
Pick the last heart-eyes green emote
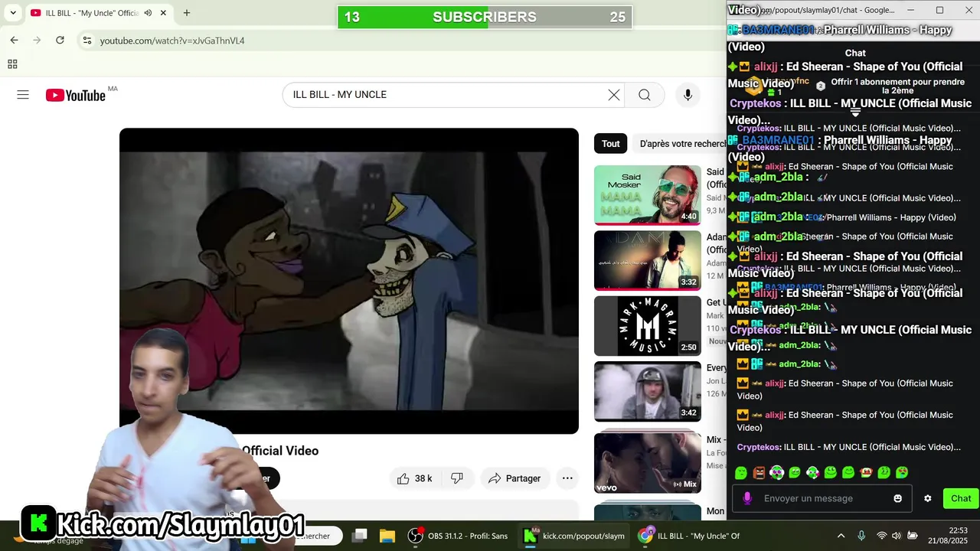coord(902,473)
